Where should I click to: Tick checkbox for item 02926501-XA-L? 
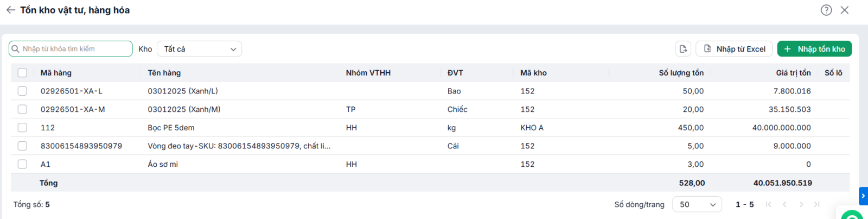(22, 91)
